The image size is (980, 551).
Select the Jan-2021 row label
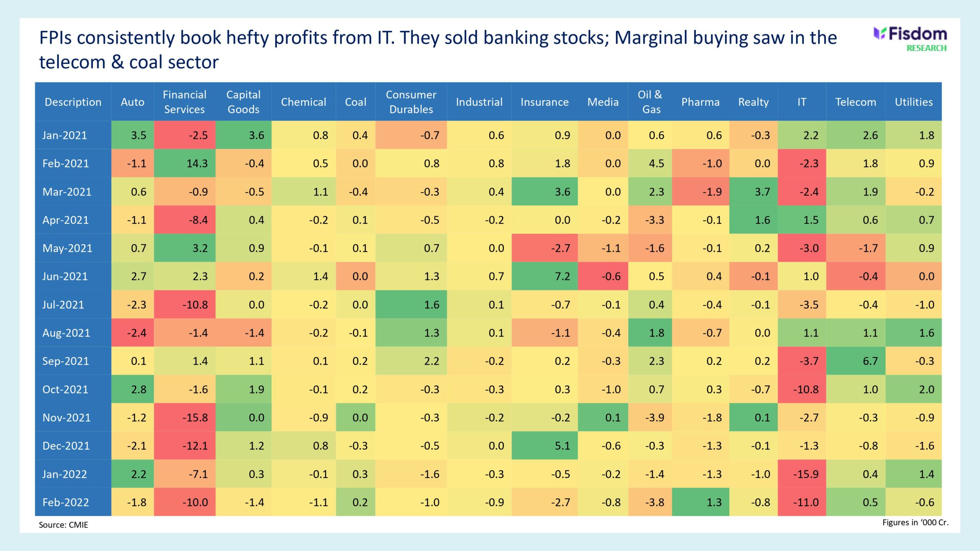65,135
